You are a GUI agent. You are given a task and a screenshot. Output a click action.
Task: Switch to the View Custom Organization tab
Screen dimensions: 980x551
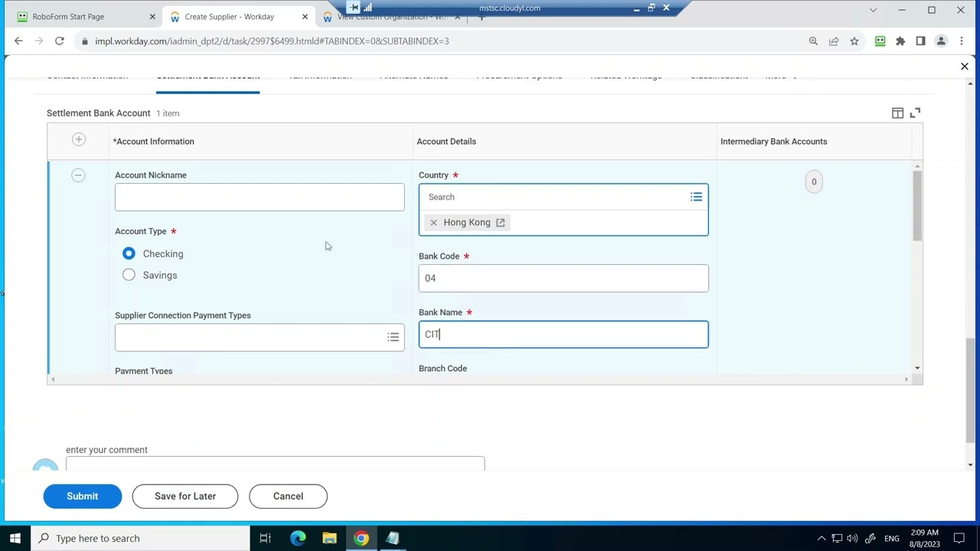390,17
